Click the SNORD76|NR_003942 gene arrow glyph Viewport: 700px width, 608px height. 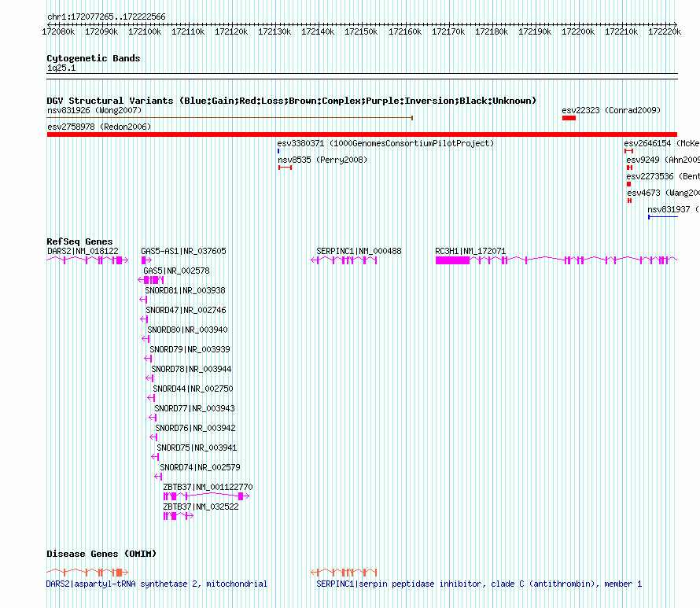(x=153, y=437)
